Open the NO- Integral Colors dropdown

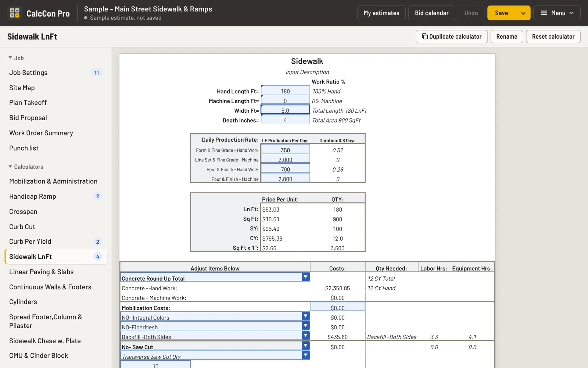305,316
